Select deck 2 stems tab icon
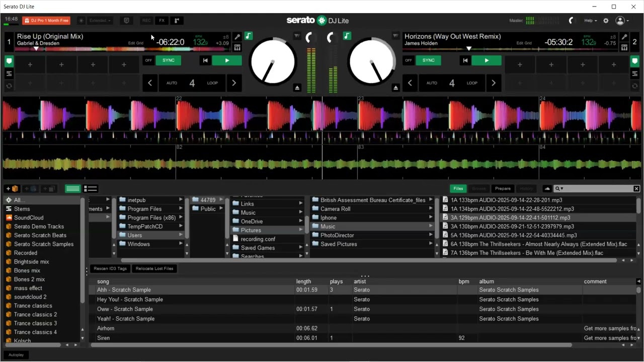 [635, 74]
